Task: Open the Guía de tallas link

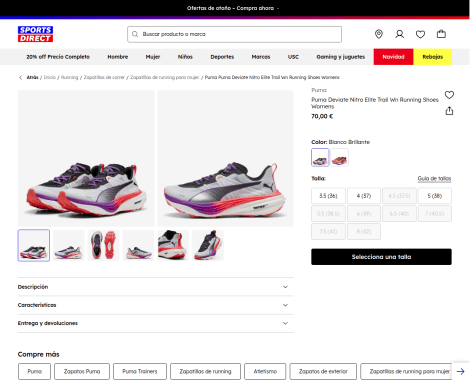Action: pyautogui.click(x=434, y=179)
